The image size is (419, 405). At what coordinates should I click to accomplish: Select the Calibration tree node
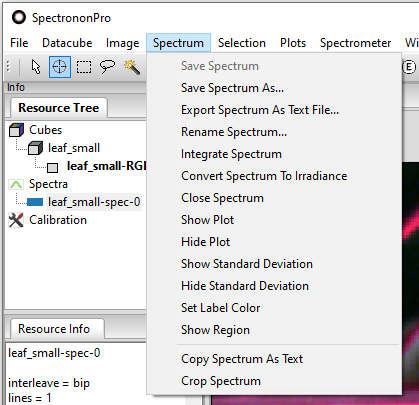(x=58, y=220)
